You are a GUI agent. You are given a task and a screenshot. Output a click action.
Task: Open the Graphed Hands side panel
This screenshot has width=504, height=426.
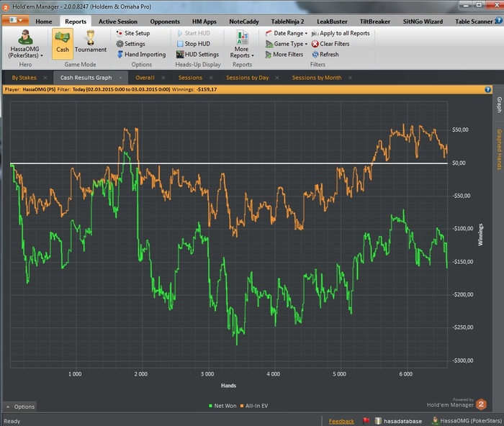tap(498, 149)
